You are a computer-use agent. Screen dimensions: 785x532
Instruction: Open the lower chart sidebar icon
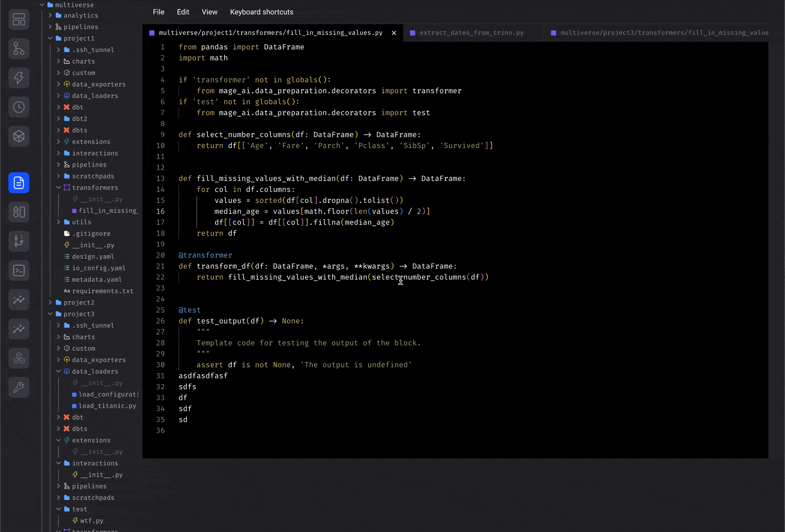[19, 329]
